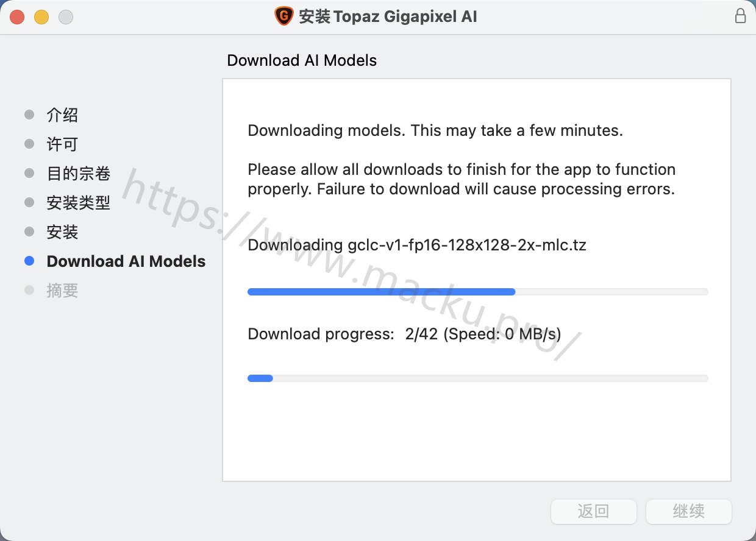Click the gray bullet beside 安装类型
Viewport: 756px width, 541px height.
tap(29, 203)
